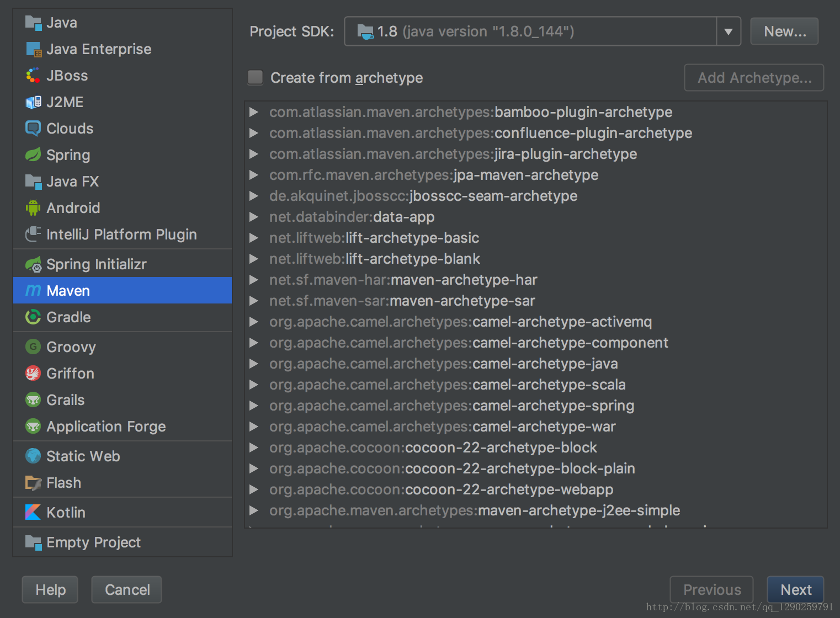This screenshot has height=618, width=840.
Task: Expand jbosscc-seam-archetype node
Action: pos(254,196)
